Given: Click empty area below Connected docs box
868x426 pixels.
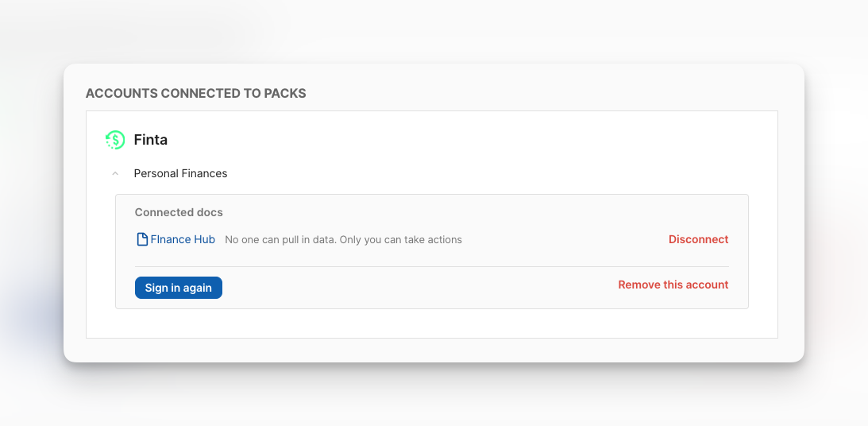Looking at the screenshot, I should point(431,323).
